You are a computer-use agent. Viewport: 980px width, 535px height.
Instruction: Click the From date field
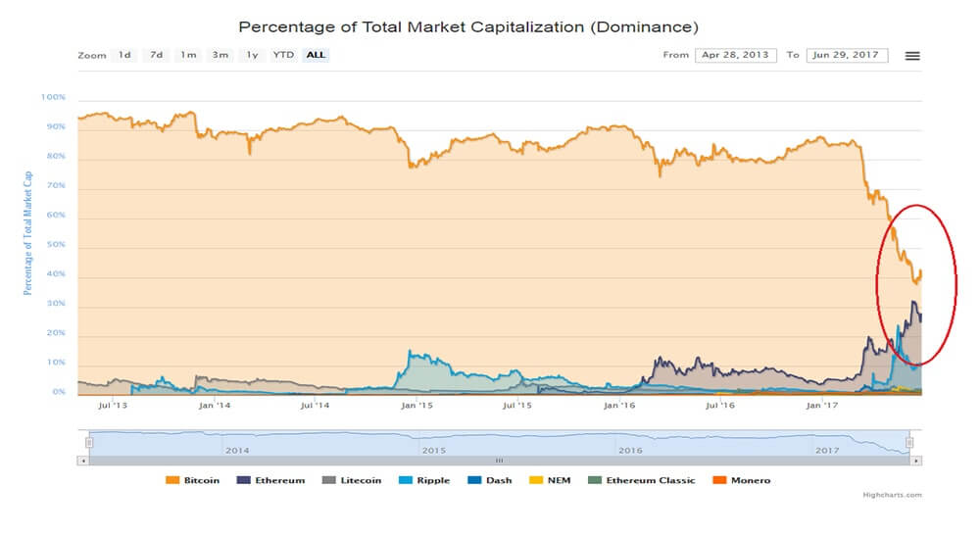pos(736,55)
